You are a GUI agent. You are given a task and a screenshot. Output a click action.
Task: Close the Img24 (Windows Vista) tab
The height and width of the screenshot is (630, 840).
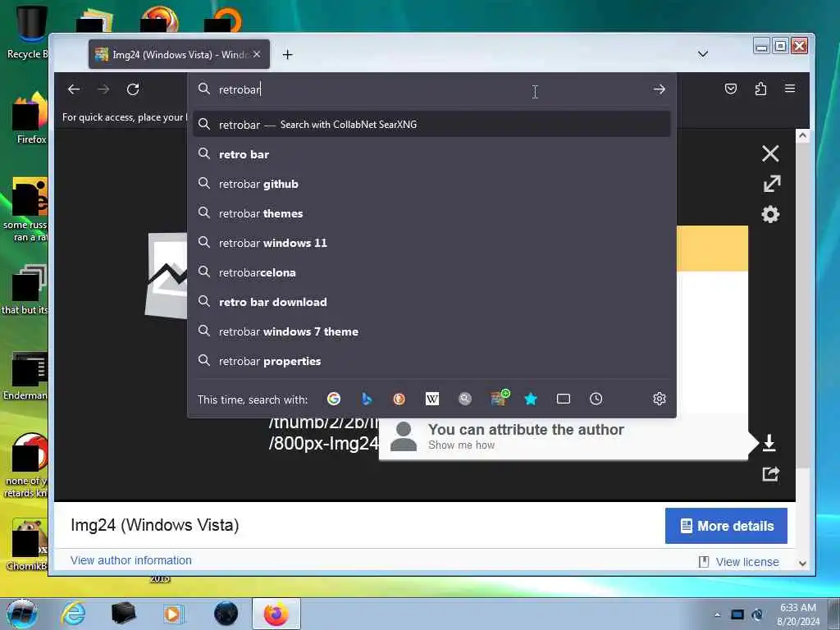click(x=257, y=54)
